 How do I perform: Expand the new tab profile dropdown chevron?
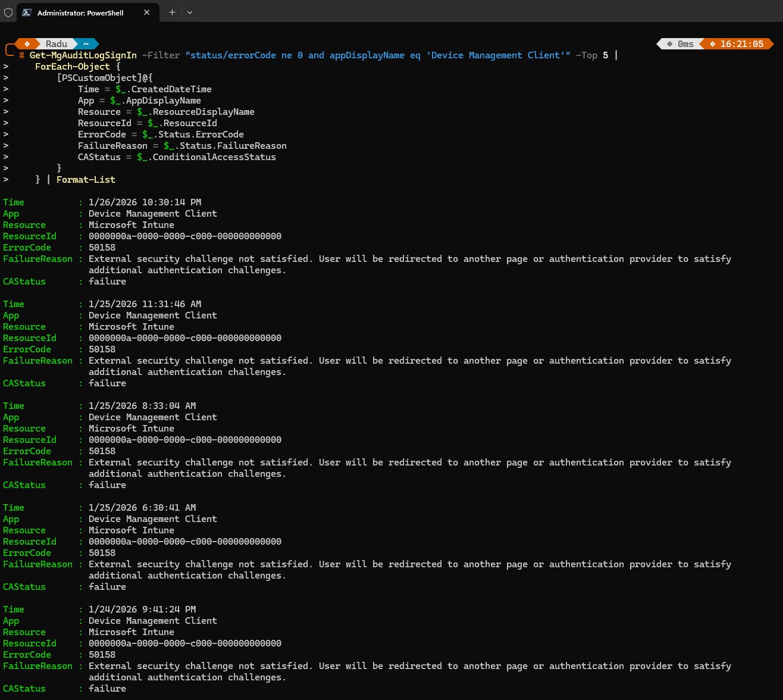tap(190, 12)
